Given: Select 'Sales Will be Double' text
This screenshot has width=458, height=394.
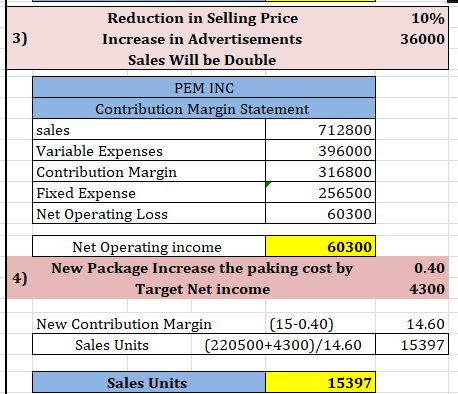Looking at the screenshot, I should (202, 60).
